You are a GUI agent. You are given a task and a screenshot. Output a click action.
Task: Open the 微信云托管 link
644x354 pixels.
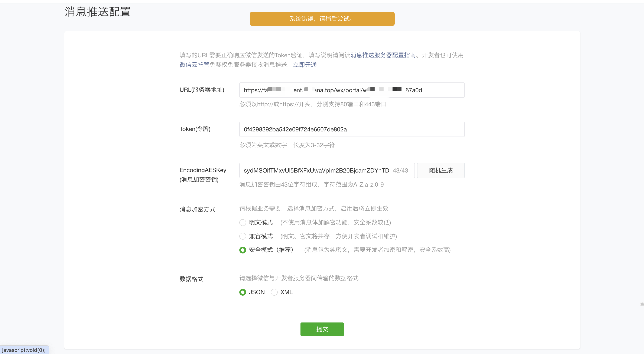tap(194, 65)
